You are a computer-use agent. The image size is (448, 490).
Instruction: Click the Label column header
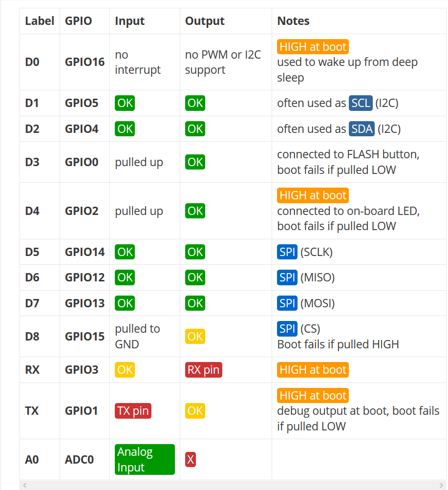40,21
